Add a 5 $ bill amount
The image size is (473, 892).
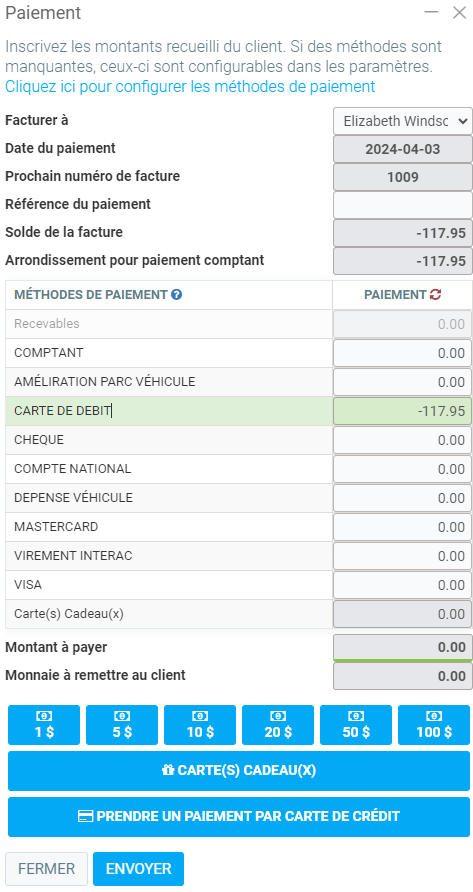pyautogui.click(x=122, y=725)
